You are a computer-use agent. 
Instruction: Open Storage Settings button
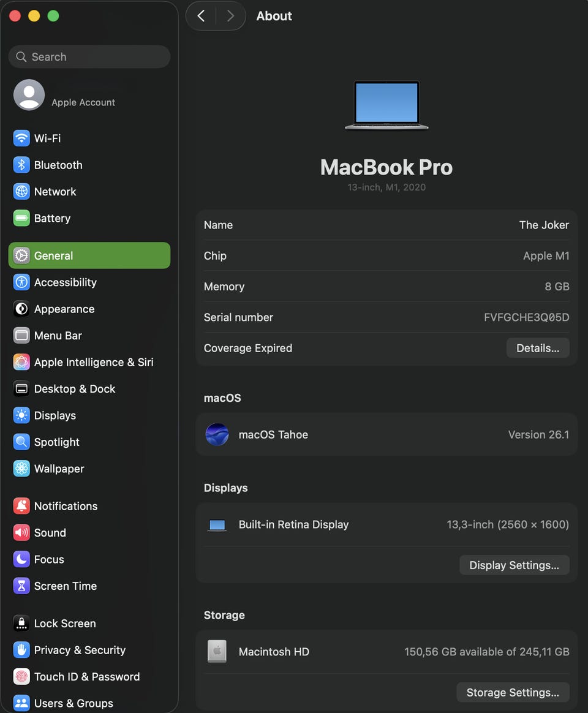pos(513,692)
